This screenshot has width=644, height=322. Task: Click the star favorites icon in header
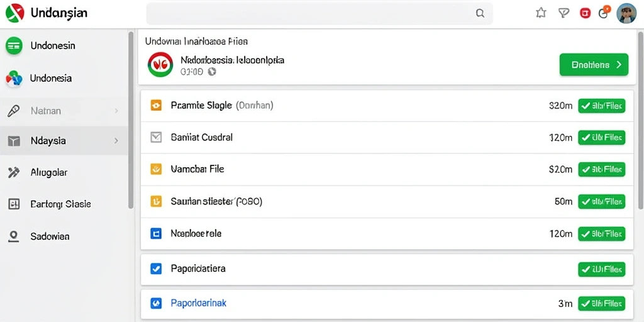click(x=541, y=13)
